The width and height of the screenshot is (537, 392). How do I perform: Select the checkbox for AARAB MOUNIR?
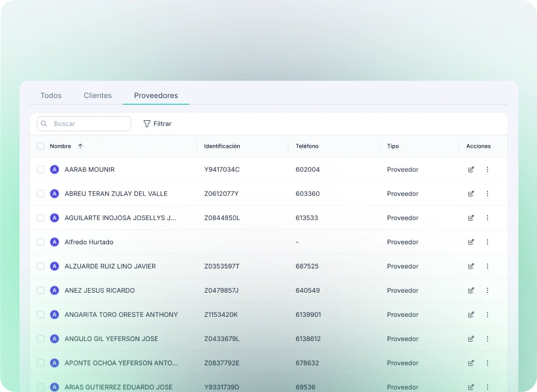click(x=41, y=170)
